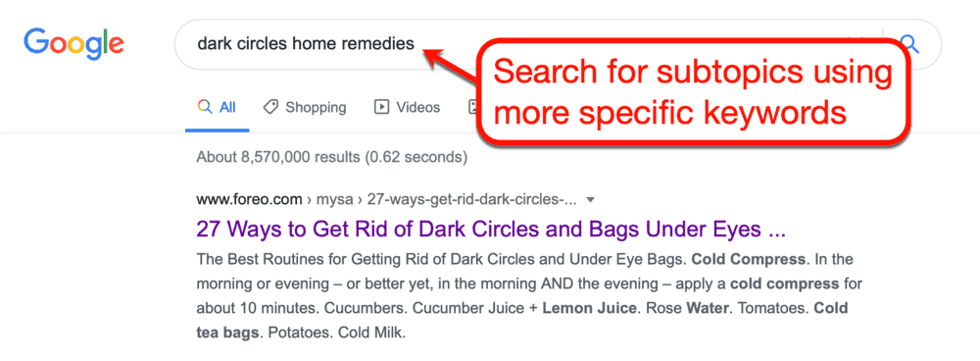Open the Videos tab
This screenshot has height=361, width=980.
(407, 108)
